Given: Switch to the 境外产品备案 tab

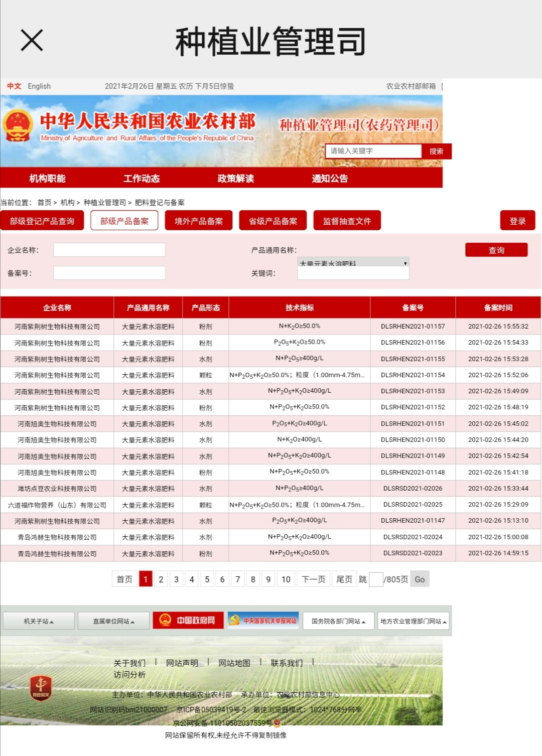Looking at the screenshot, I should click(199, 221).
